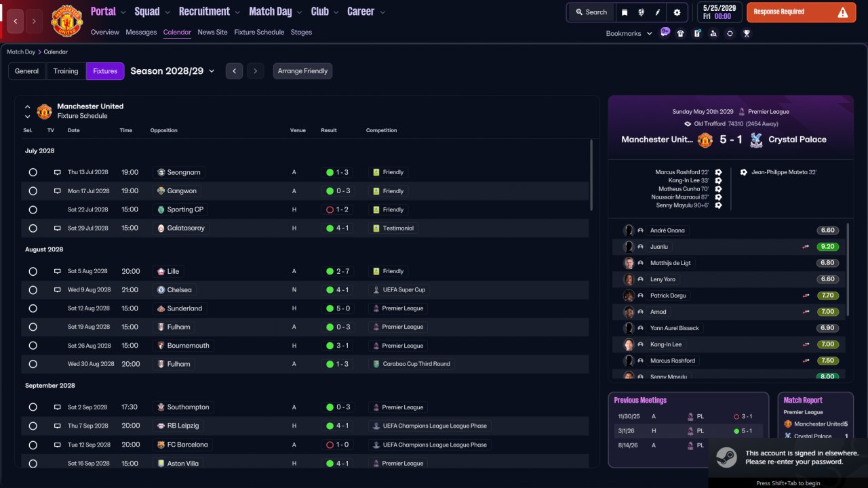Image resolution: width=868 pixels, height=488 pixels.
Task: Open the Stages submenu item
Action: (x=301, y=33)
